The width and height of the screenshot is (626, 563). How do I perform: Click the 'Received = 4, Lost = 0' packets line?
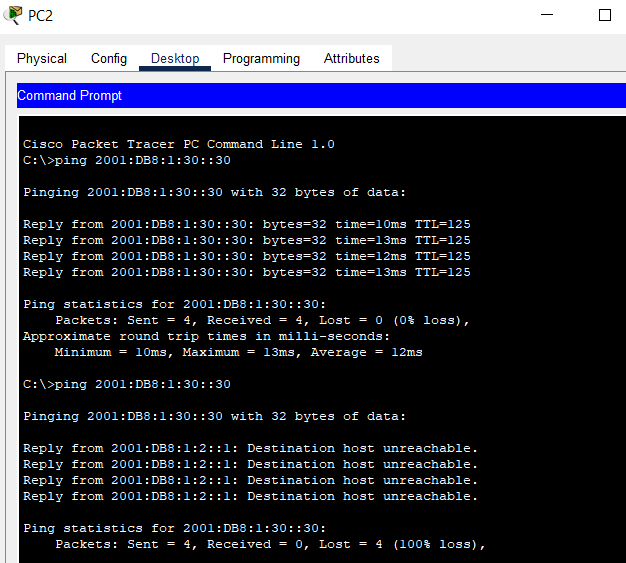pos(262,320)
